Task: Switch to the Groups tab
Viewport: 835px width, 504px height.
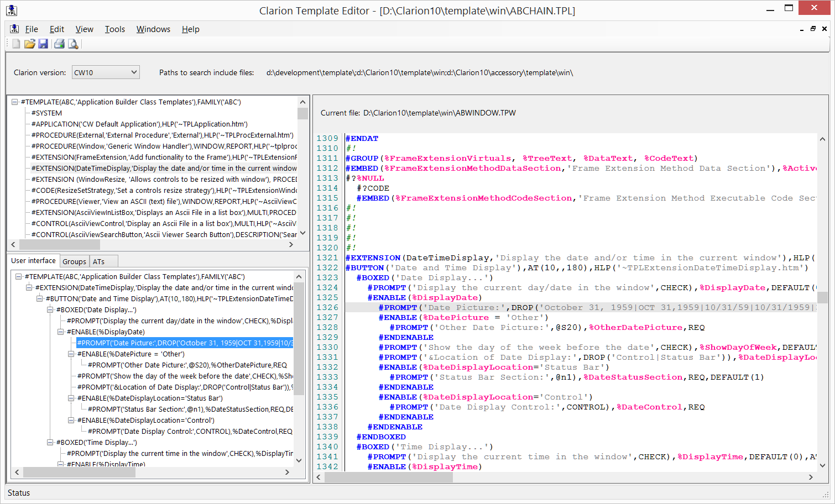Action: tap(74, 261)
